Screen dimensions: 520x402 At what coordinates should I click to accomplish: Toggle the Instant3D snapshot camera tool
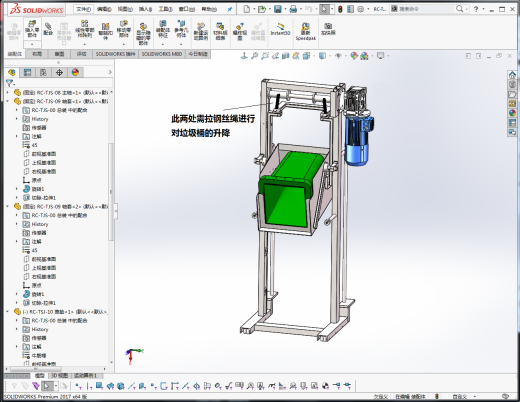[328, 29]
